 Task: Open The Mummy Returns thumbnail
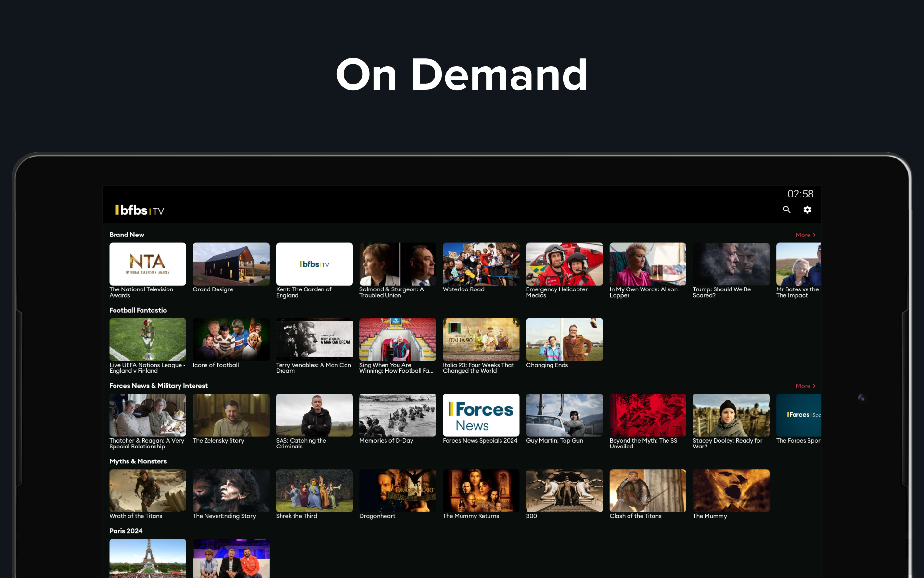tap(481, 490)
